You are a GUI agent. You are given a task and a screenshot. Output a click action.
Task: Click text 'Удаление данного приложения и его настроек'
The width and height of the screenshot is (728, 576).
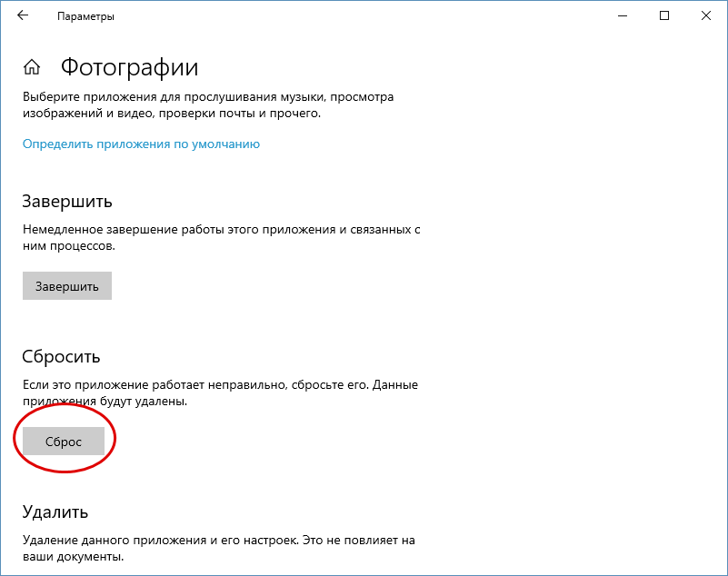click(160, 541)
